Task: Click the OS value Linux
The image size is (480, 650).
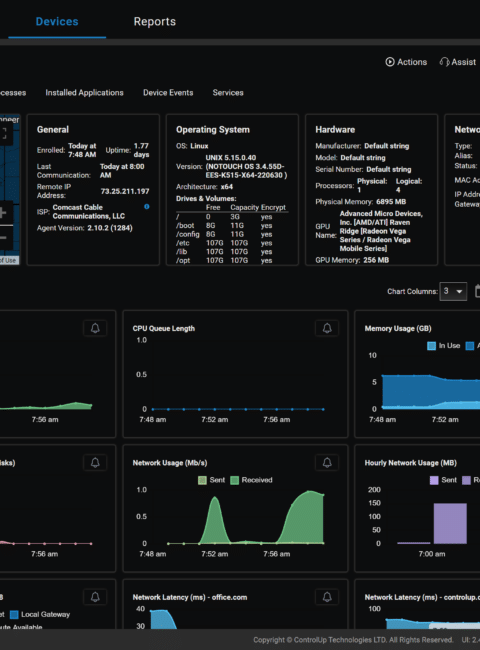Action: [x=199, y=146]
